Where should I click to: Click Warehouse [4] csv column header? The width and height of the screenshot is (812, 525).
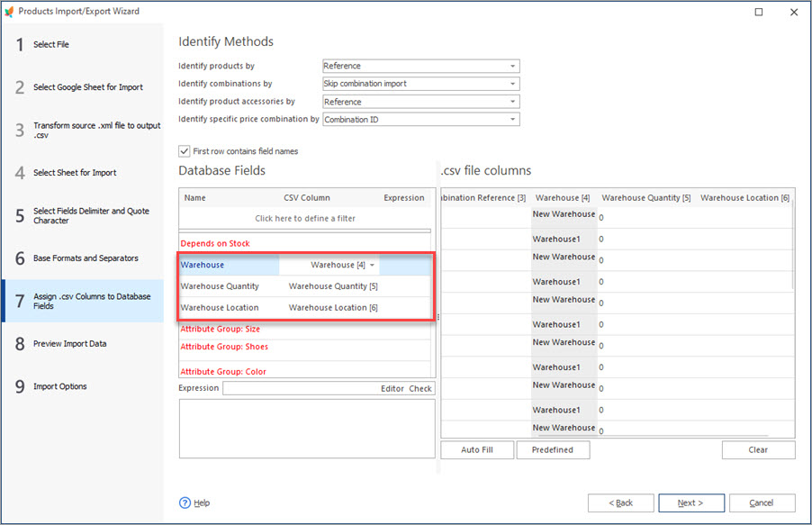[x=563, y=198]
